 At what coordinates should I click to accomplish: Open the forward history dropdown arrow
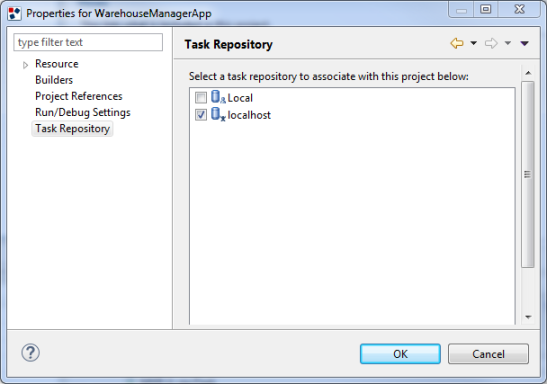tap(508, 43)
